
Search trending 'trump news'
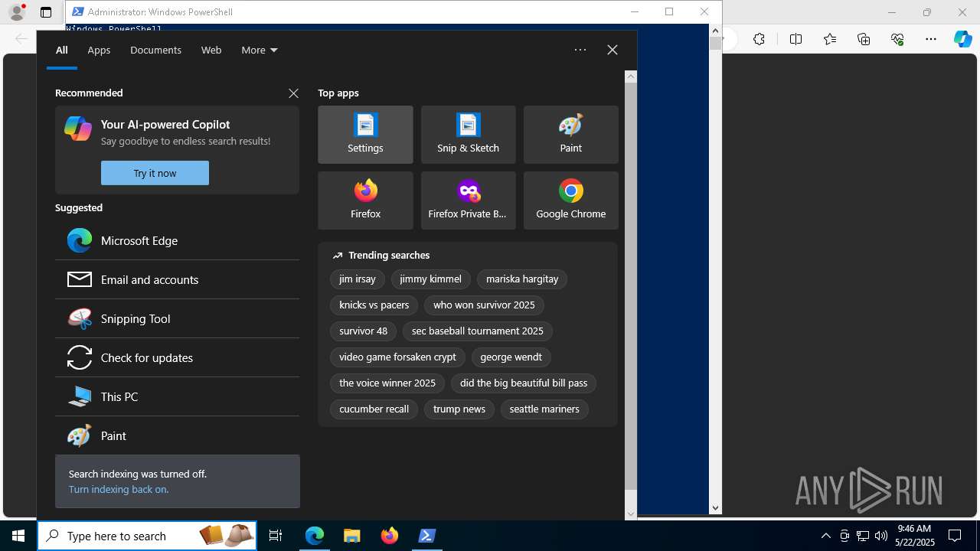point(459,409)
